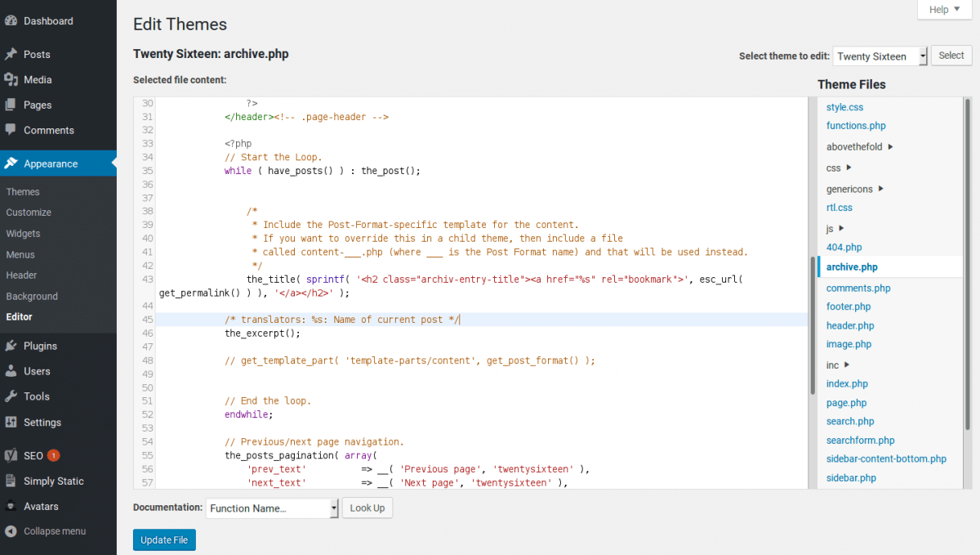Click the Pages document icon
The image size is (980, 555).
pyautogui.click(x=11, y=105)
